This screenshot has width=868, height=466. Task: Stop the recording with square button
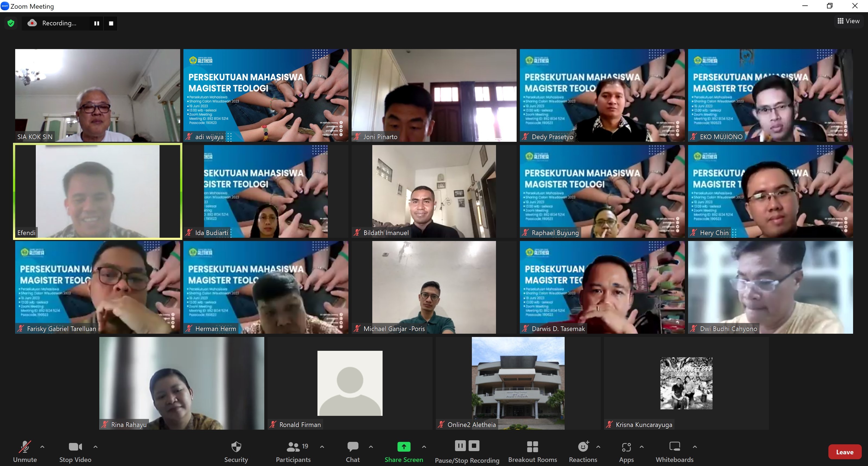coord(111,23)
